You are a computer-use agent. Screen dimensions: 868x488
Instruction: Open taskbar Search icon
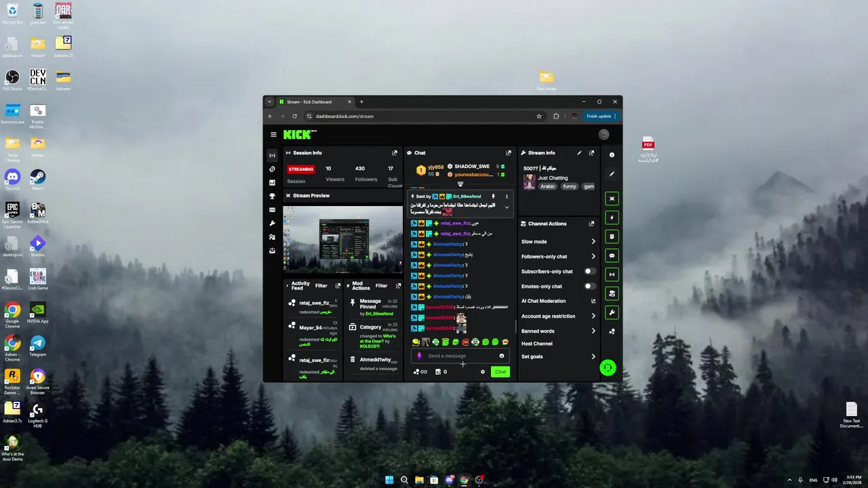[x=404, y=480]
